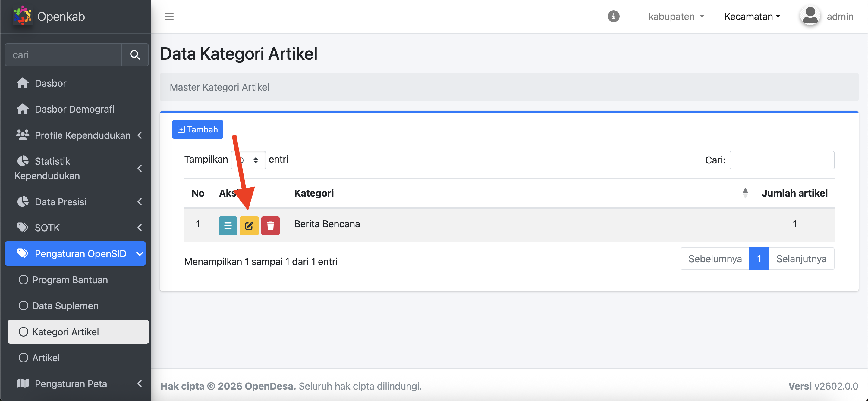Open the Kecamatan dropdown
Screen dimensions: 868x401
752,16
